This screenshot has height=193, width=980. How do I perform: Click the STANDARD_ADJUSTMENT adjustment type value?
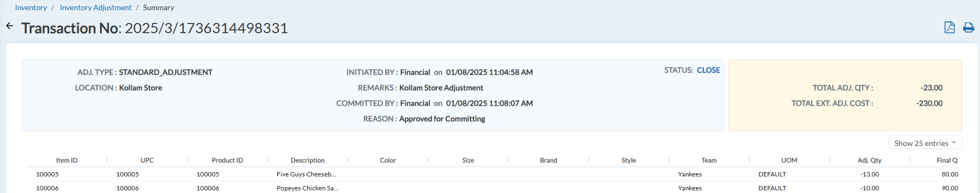165,72
